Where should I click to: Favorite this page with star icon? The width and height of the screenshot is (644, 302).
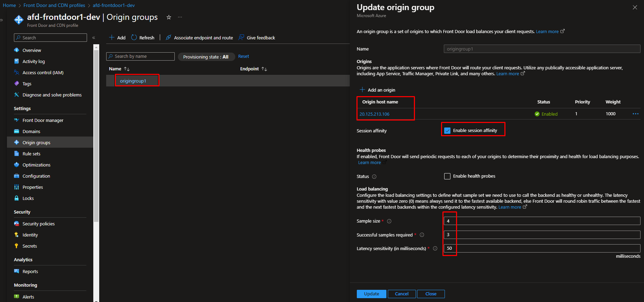click(x=169, y=17)
